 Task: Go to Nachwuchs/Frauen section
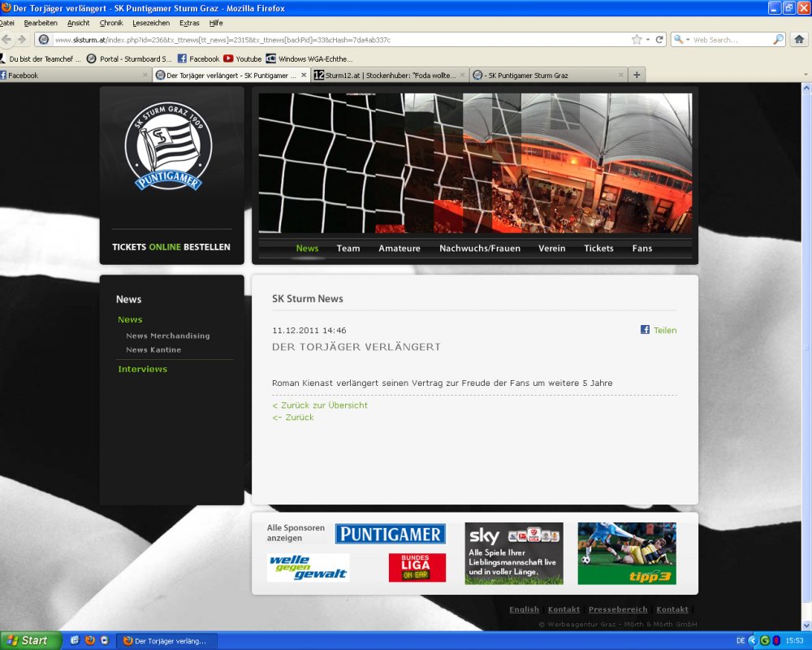480,249
